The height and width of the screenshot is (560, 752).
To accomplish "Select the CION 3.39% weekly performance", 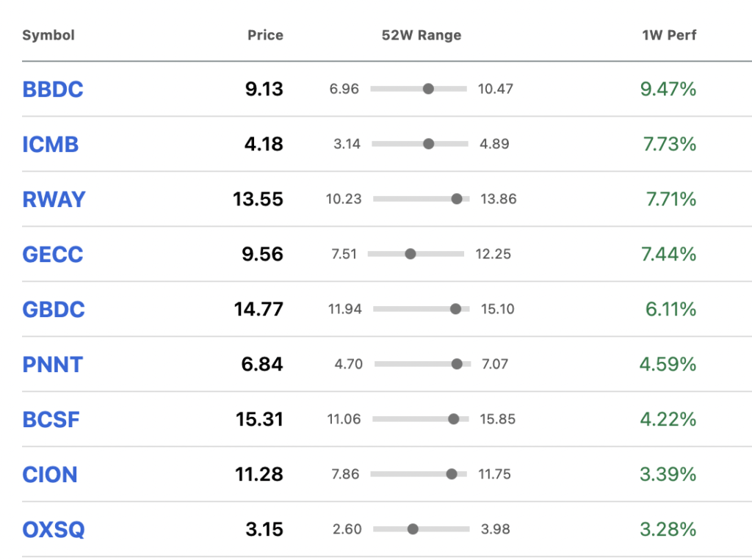I will click(x=668, y=475).
